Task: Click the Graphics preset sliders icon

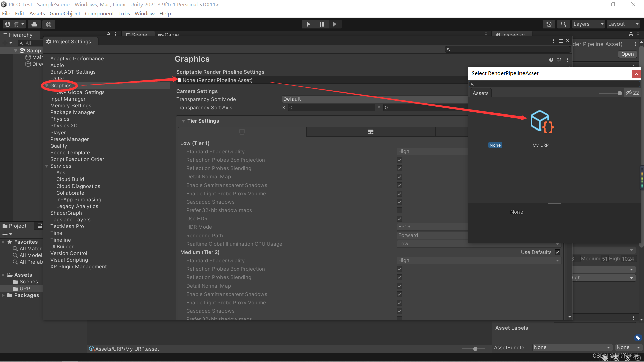Action: tap(559, 60)
